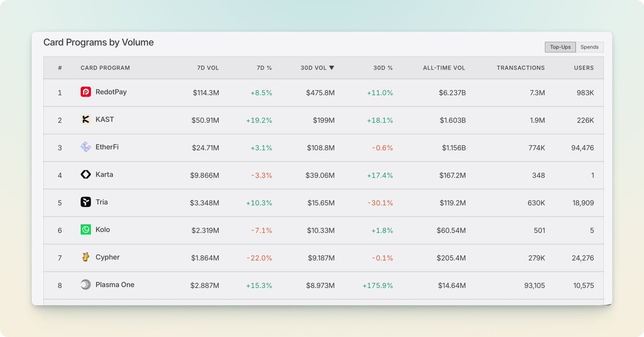Click Karta's $167.2M all-time volume
Screen dimensions: 644x337
pyautogui.click(x=453, y=175)
